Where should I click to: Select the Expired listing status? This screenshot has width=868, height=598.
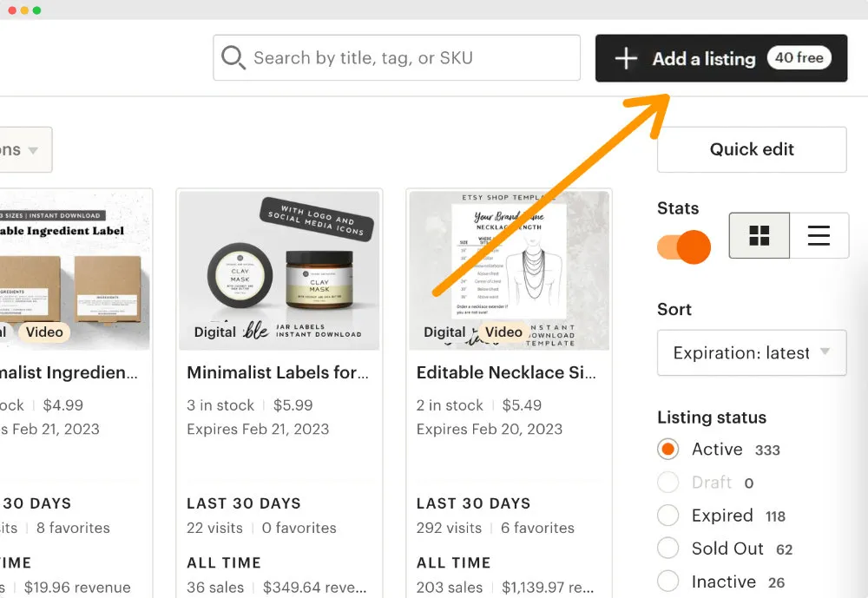point(667,516)
